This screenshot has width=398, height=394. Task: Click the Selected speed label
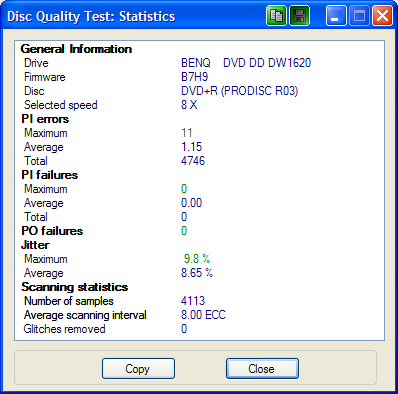61,105
